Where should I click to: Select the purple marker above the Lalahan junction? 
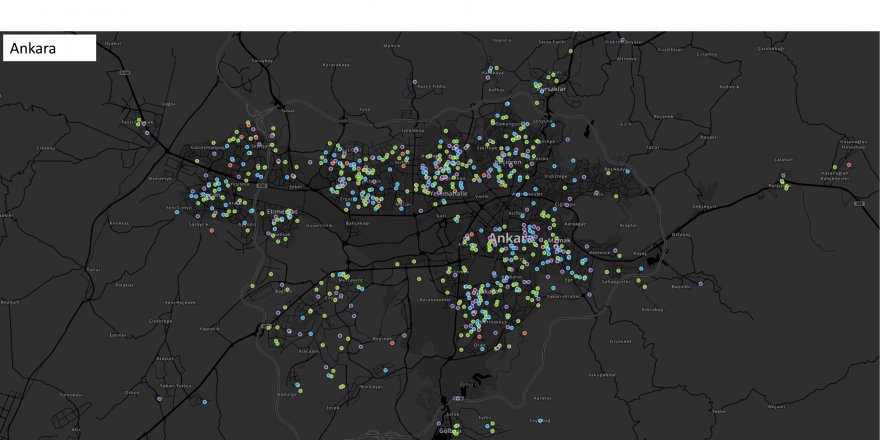point(785,177)
